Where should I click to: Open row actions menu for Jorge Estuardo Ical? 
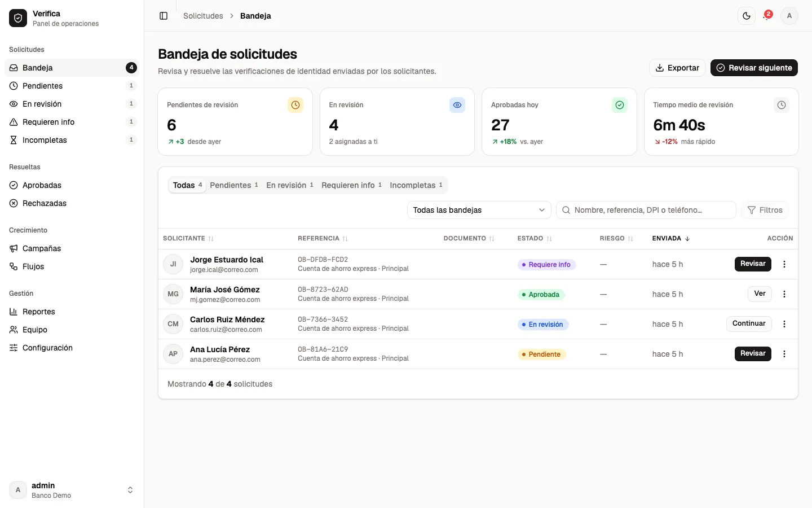784,264
